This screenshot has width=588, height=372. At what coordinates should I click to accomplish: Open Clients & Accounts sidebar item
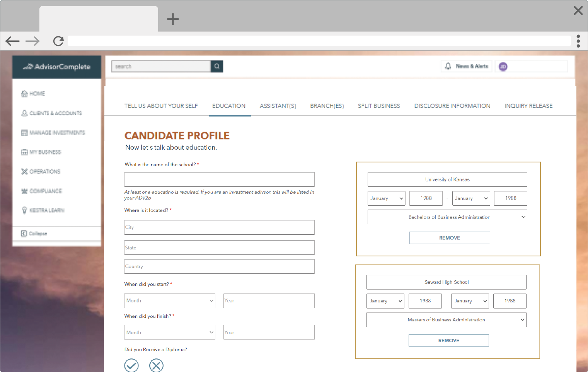[52, 113]
